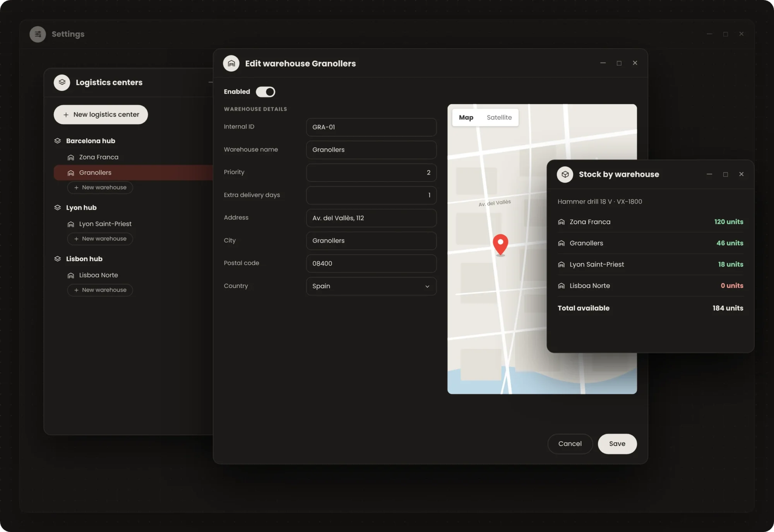Switch to the Satellite map view
Screen dimensions: 774x532
(x=499, y=118)
